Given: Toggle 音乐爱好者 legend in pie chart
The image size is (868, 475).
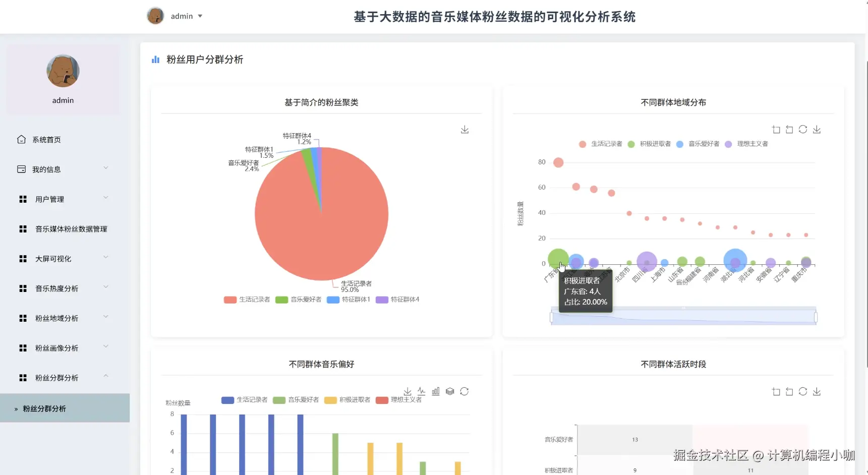Looking at the screenshot, I should (x=299, y=300).
